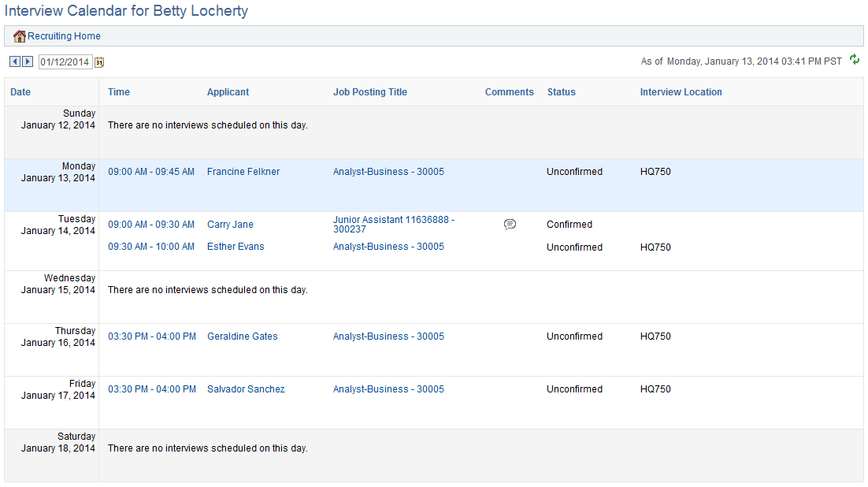Open Francine Felkner applicant link
Image resolution: width=868 pixels, height=487 pixels.
(243, 172)
